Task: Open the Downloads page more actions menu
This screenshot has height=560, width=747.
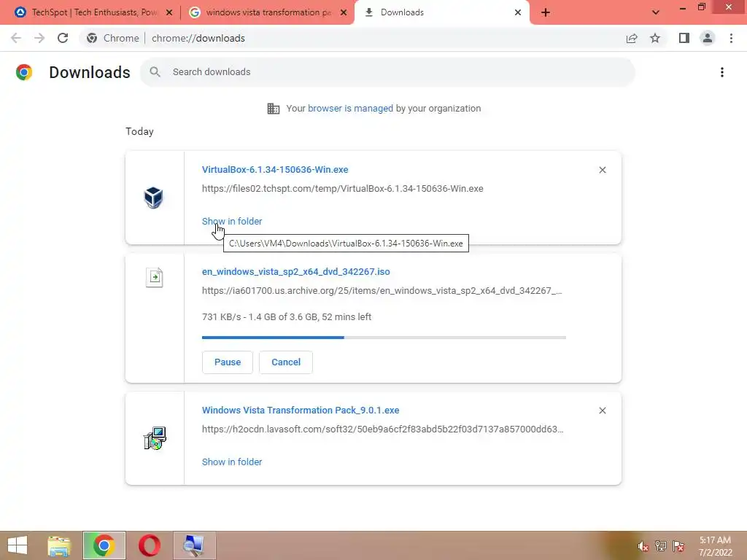Action: (x=722, y=72)
